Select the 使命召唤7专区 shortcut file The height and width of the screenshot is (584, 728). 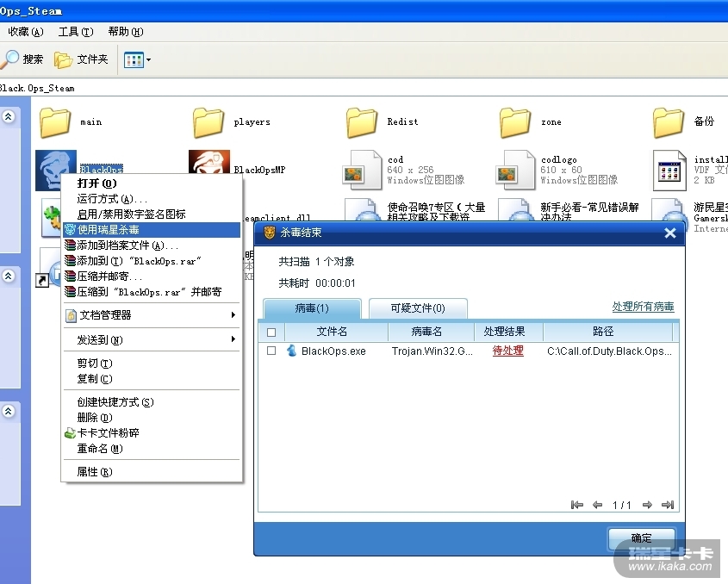(x=415, y=210)
